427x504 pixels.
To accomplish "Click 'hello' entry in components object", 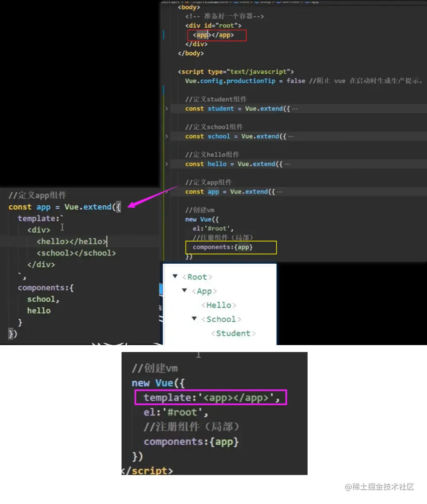I will click(39, 311).
